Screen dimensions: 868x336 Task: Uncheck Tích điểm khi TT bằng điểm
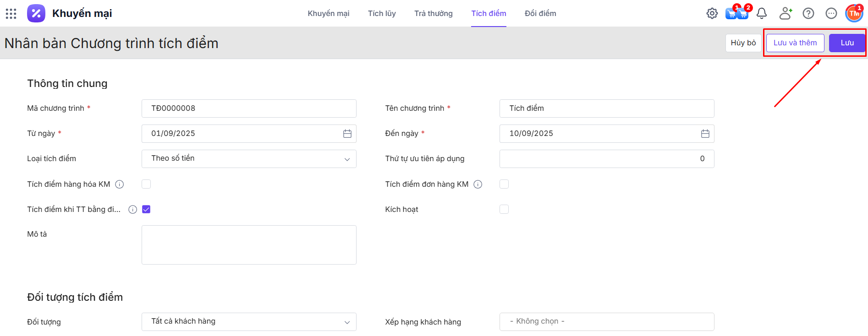pyautogui.click(x=146, y=209)
